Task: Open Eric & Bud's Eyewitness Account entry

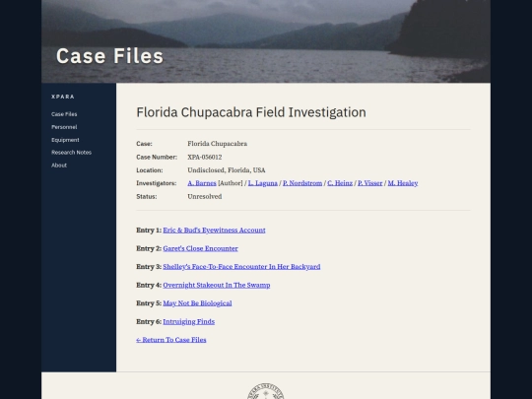Action: (214, 230)
